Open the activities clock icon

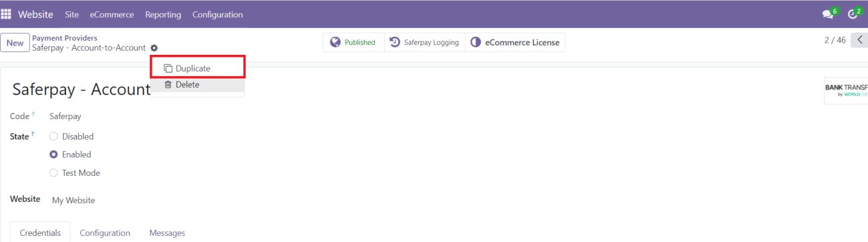click(853, 14)
